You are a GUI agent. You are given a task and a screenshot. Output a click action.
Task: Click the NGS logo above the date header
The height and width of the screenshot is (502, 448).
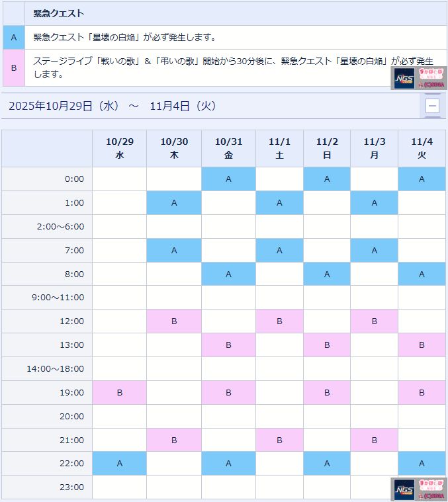click(404, 79)
